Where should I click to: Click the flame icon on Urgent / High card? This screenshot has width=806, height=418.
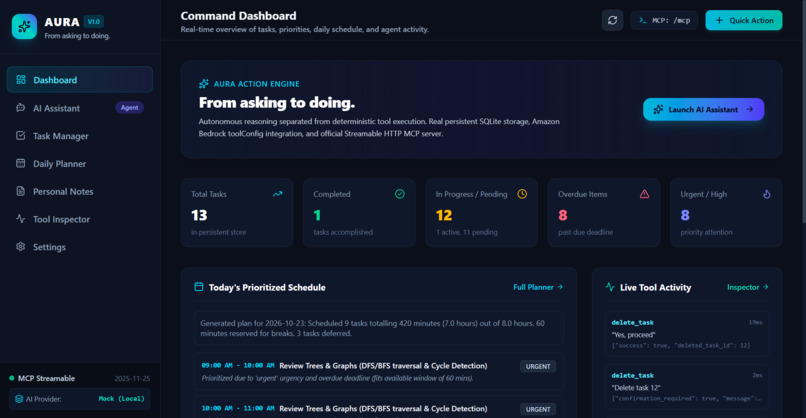[766, 194]
